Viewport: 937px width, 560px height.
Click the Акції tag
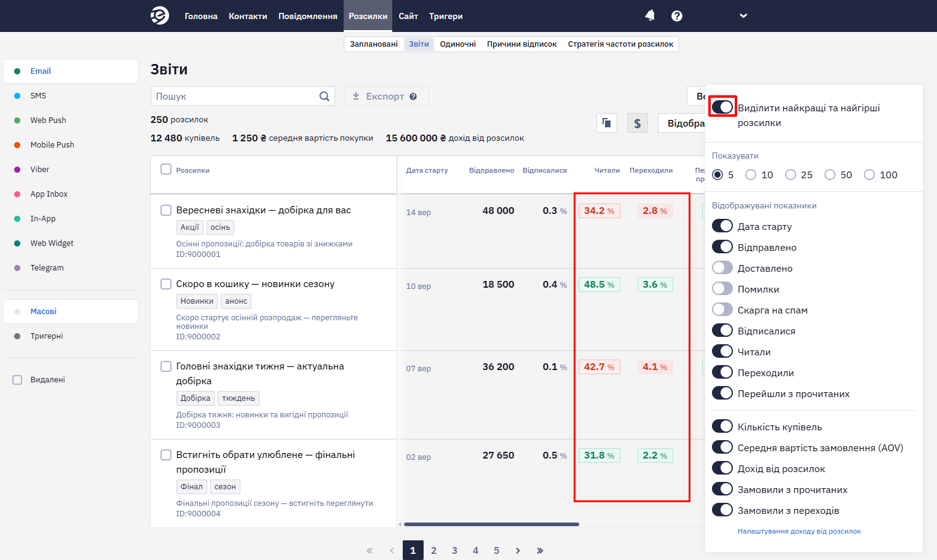point(189,227)
